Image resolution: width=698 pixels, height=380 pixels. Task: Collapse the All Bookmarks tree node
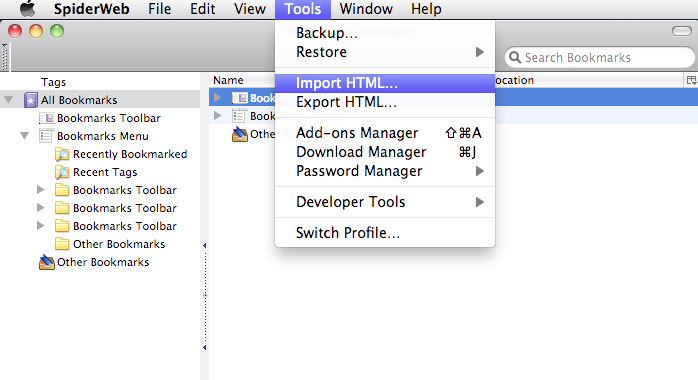[x=8, y=100]
